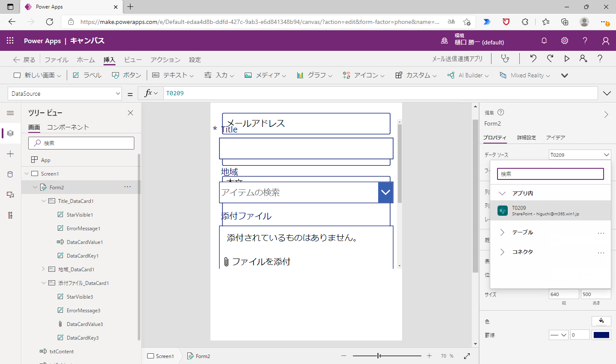Open the Connectors section ellipsis menu
This screenshot has height=364, width=616.
coord(601,252)
